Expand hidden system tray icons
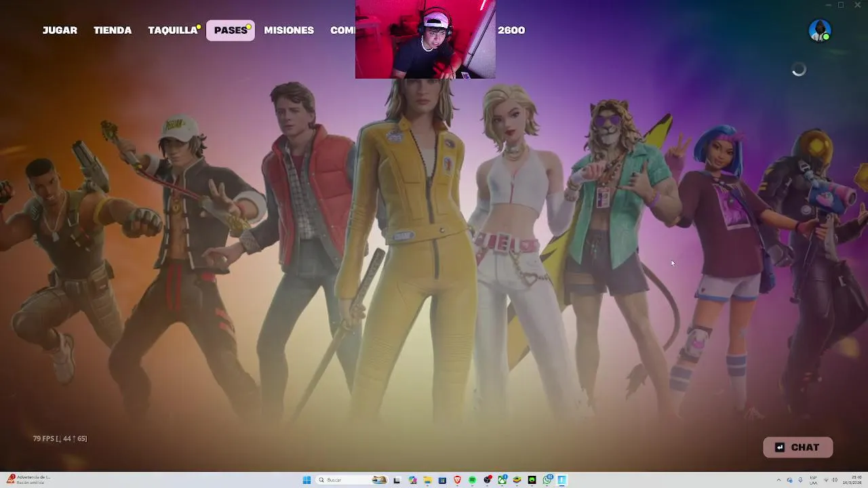The height and width of the screenshot is (488, 868). pos(778,480)
